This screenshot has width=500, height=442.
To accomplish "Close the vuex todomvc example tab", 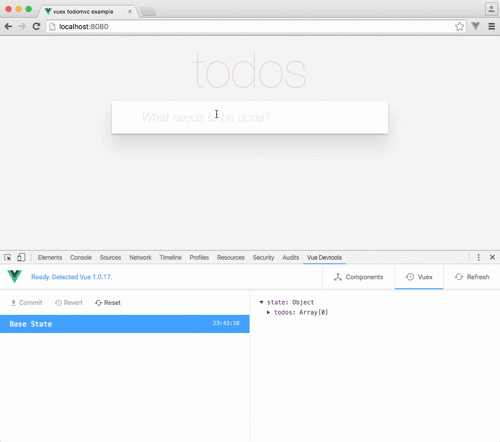I will [130, 12].
